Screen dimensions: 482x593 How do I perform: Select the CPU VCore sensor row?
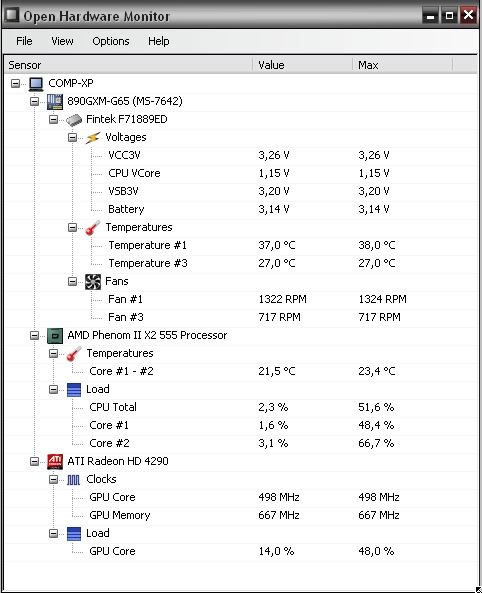click(x=241, y=173)
